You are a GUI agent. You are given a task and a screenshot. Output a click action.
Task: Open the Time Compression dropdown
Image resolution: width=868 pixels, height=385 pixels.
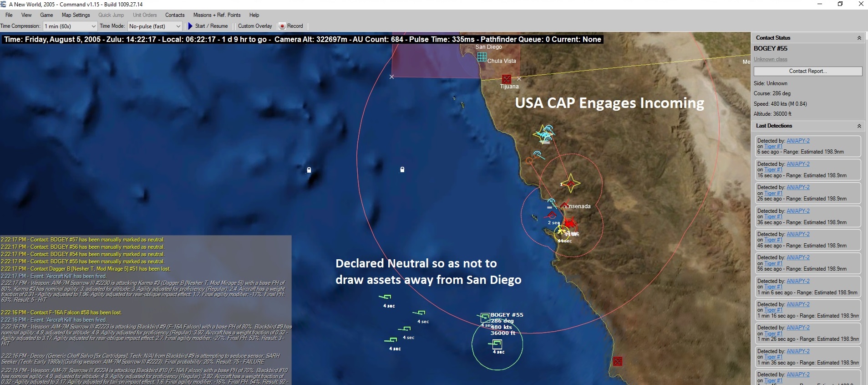click(70, 26)
